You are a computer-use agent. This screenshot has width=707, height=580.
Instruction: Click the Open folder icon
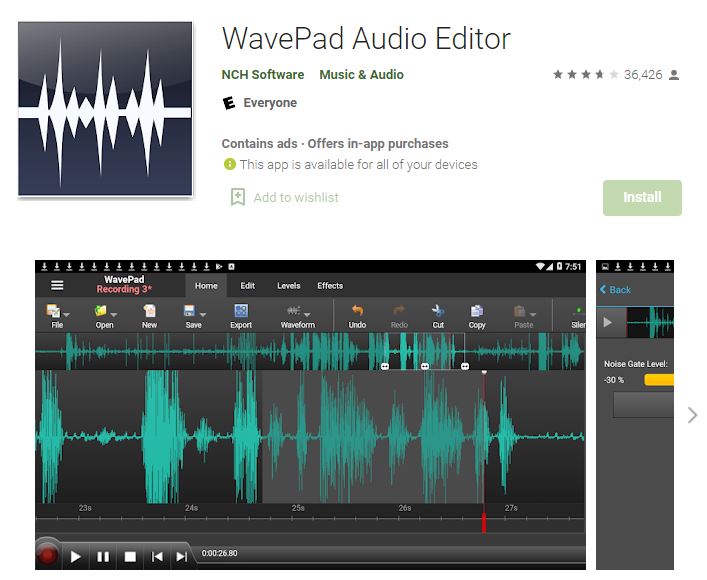click(x=101, y=311)
